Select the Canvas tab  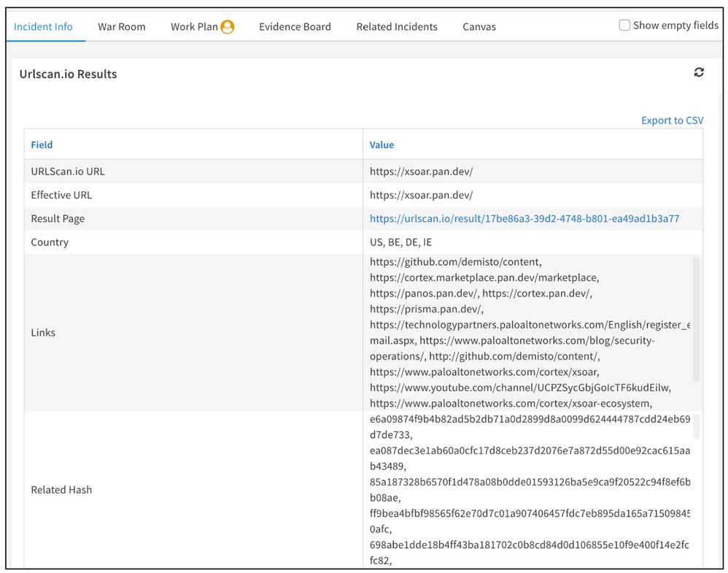coord(479,27)
